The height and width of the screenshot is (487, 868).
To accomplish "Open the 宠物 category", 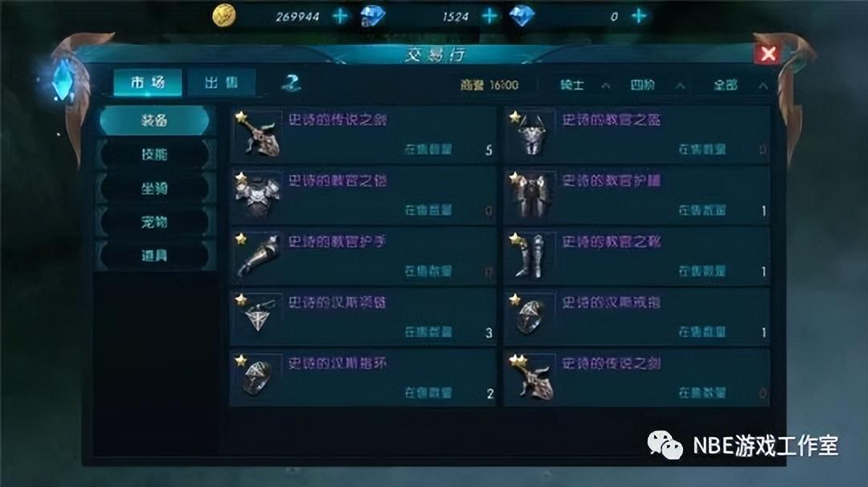I will tap(154, 222).
